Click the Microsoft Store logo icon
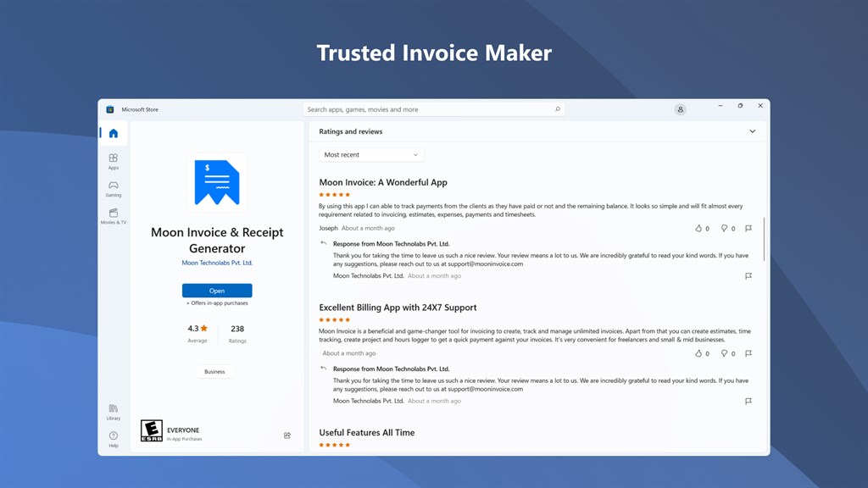Image resolution: width=868 pixels, height=488 pixels. pos(110,109)
